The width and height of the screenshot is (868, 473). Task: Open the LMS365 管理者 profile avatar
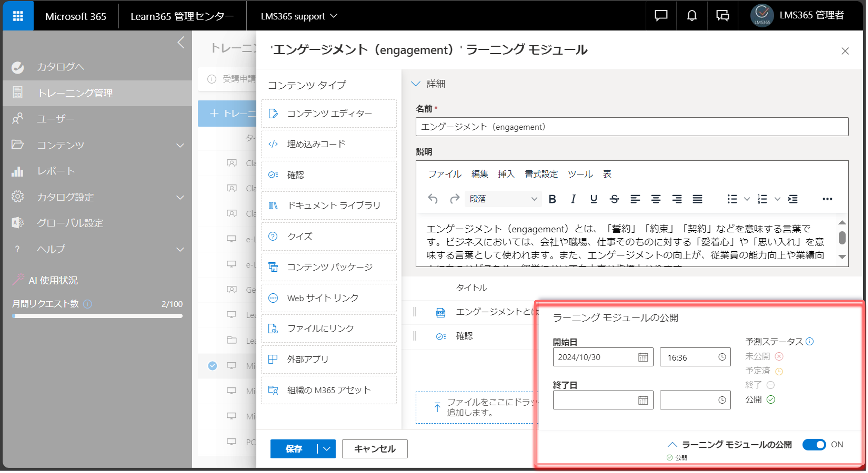click(762, 15)
